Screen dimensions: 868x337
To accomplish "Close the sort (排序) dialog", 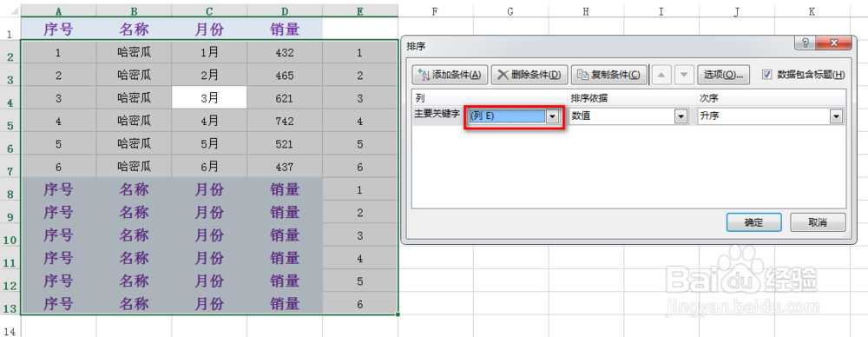I will (x=833, y=43).
